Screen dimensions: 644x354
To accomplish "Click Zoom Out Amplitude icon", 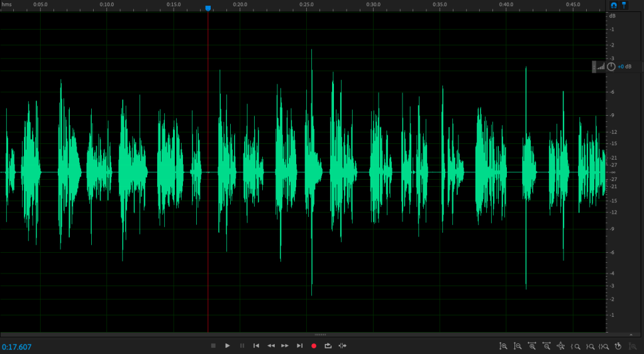I will click(x=518, y=346).
